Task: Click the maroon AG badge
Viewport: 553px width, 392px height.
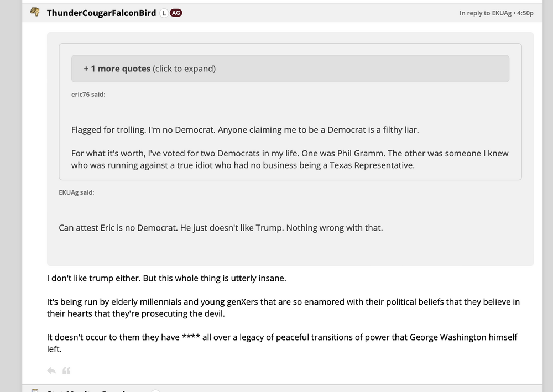Action: click(x=176, y=13)
